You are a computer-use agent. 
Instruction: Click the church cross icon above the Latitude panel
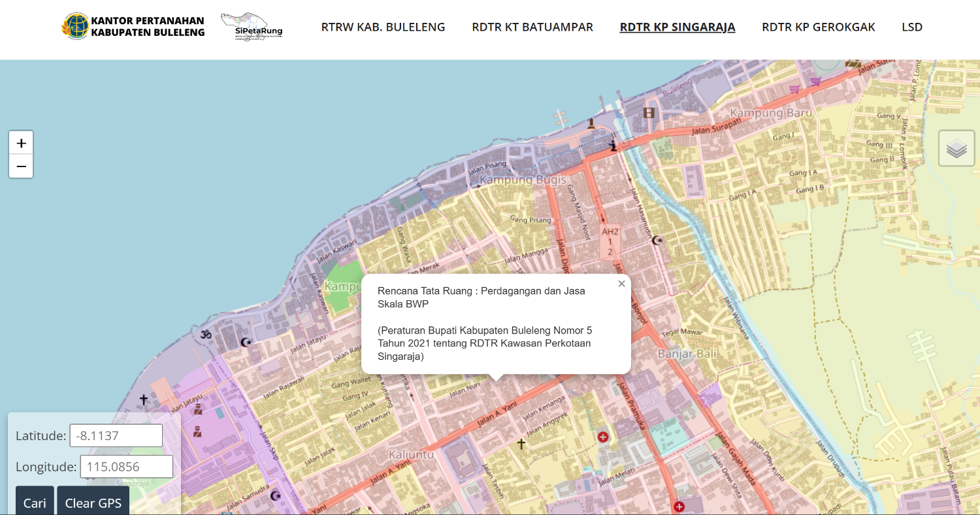tap(144, 399)
